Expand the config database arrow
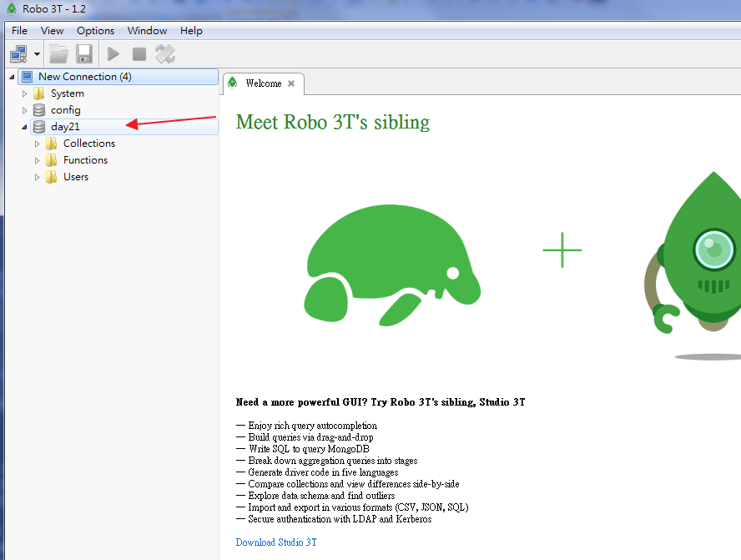The image size is (741, 560). tap(24, 110)
